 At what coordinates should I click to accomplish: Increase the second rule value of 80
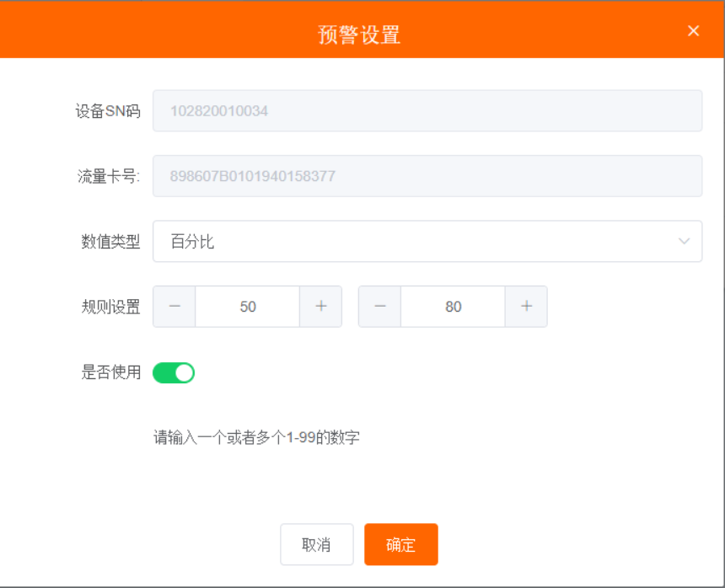pyautogui.click(x=526, y=307)
